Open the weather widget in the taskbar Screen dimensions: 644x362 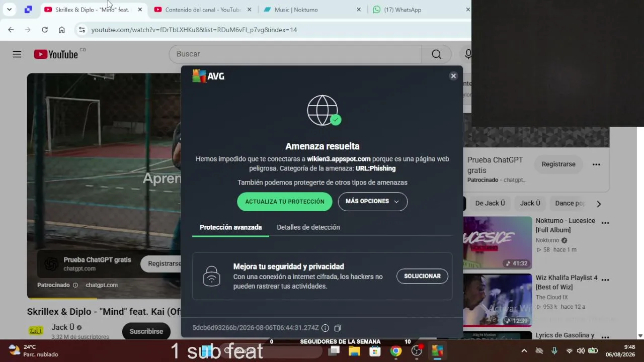[33, 350]
